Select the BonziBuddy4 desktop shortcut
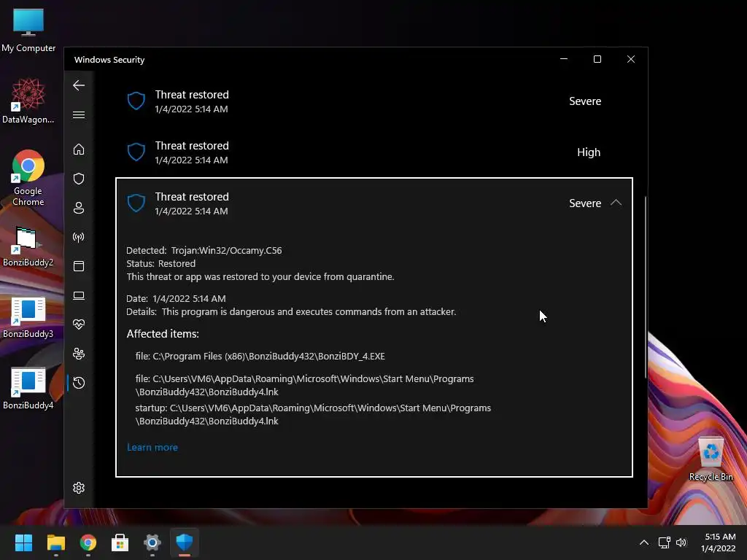Image resolution: width=747 pixels, height=560 pixels. [x=28, y=389]
